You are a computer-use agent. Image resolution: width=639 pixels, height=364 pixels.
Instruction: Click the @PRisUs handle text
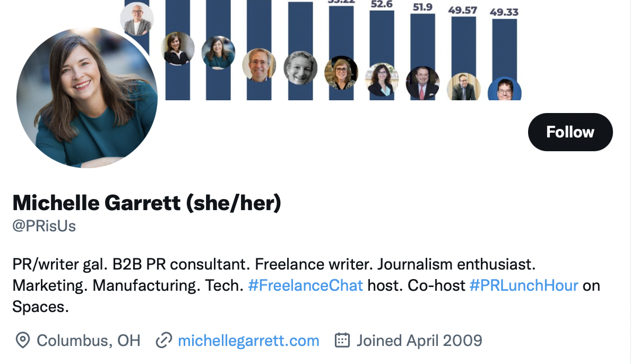click(x=44, y=227)
